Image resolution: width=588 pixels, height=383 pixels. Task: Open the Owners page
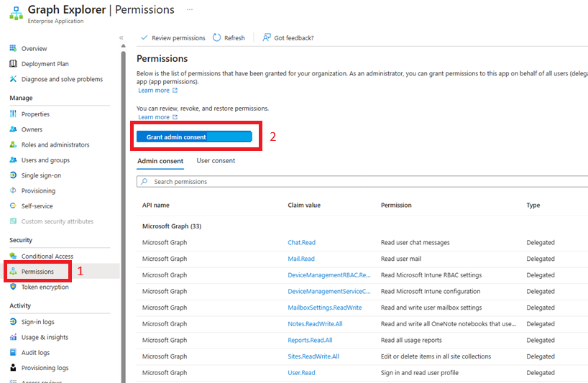[x=32, y=129]
